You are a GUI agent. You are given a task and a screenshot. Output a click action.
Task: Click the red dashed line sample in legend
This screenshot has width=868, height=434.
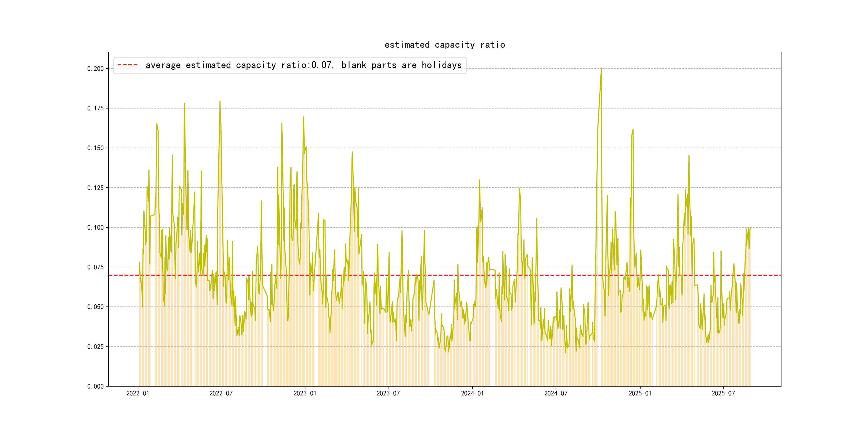tap(127, 65)
